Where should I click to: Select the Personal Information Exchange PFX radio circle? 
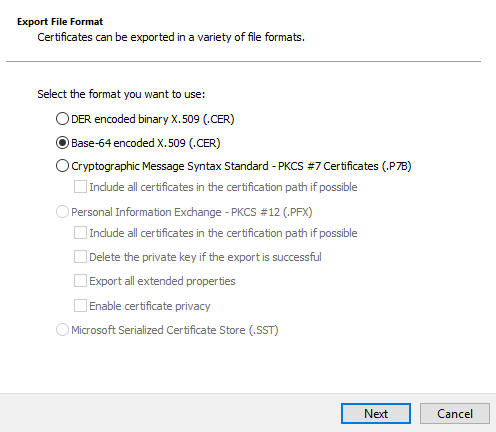pos(62,212)
